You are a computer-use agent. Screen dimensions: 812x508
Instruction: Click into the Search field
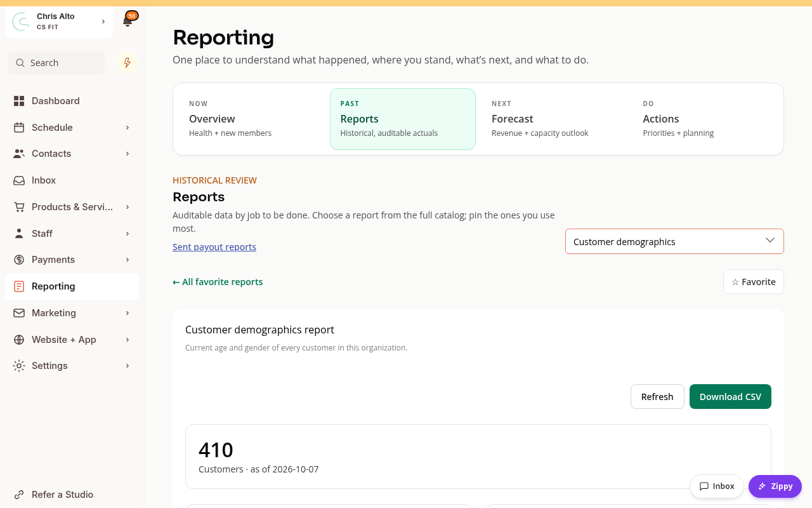coord(56,63)
